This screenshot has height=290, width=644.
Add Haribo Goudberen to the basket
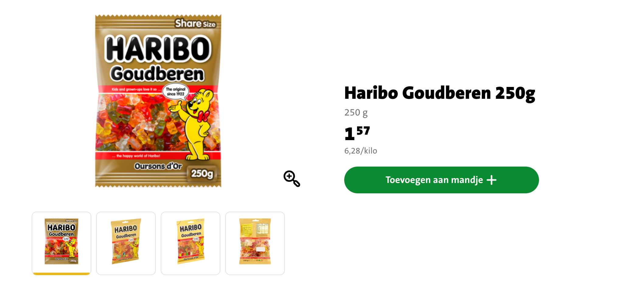441,180
